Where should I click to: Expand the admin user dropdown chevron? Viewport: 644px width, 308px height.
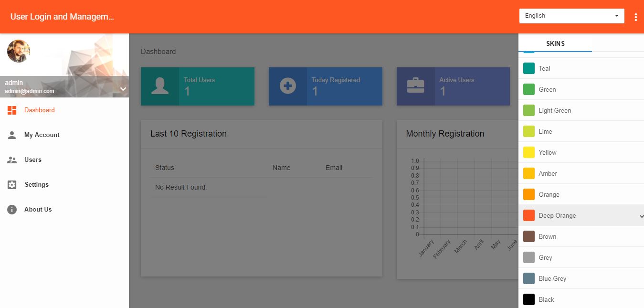coord(123,89)
